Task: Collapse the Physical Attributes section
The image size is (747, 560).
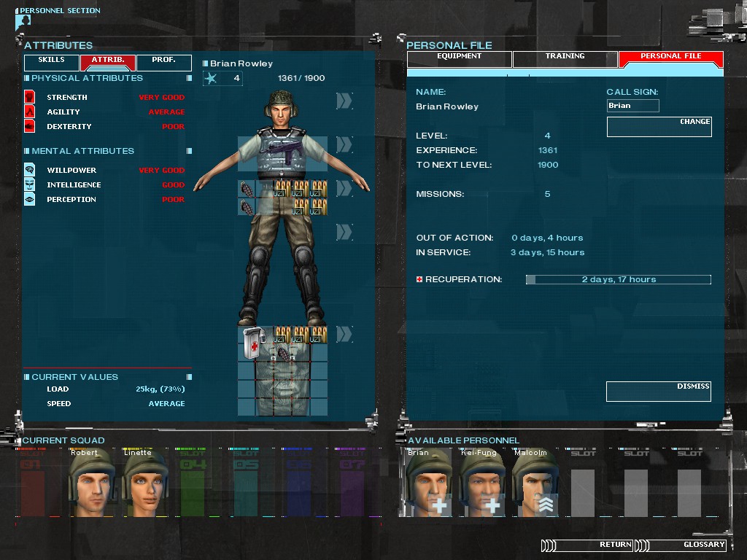Action: pyautogui.click(x=189, y=78)
